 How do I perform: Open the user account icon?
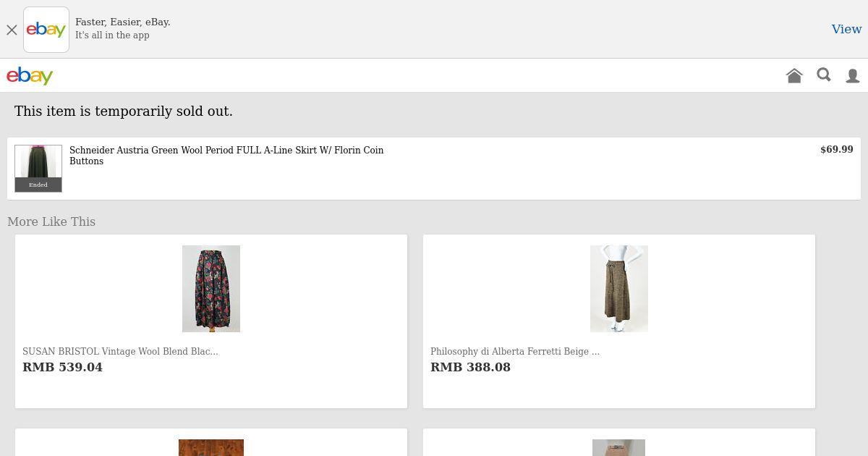[853, 75]
